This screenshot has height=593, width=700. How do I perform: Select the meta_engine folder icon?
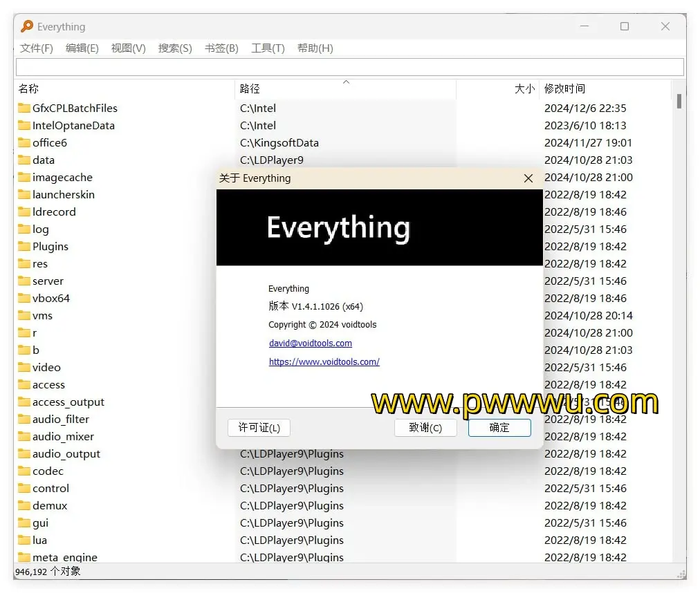24,557
